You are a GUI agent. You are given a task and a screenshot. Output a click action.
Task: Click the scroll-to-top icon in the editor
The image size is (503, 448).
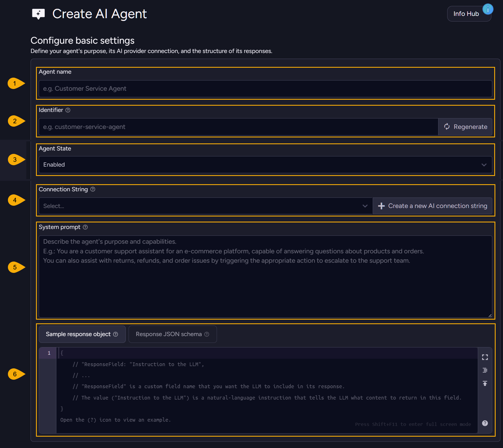(x=485, y=383)
